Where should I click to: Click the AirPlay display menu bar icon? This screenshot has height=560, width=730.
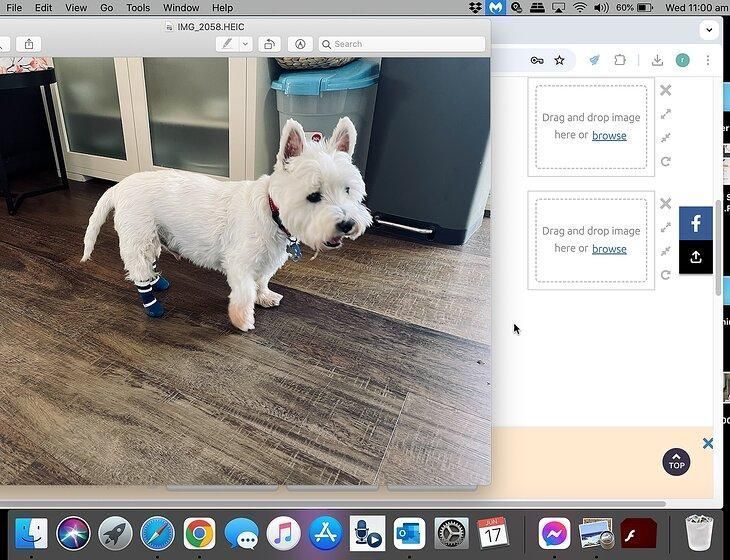558,7
